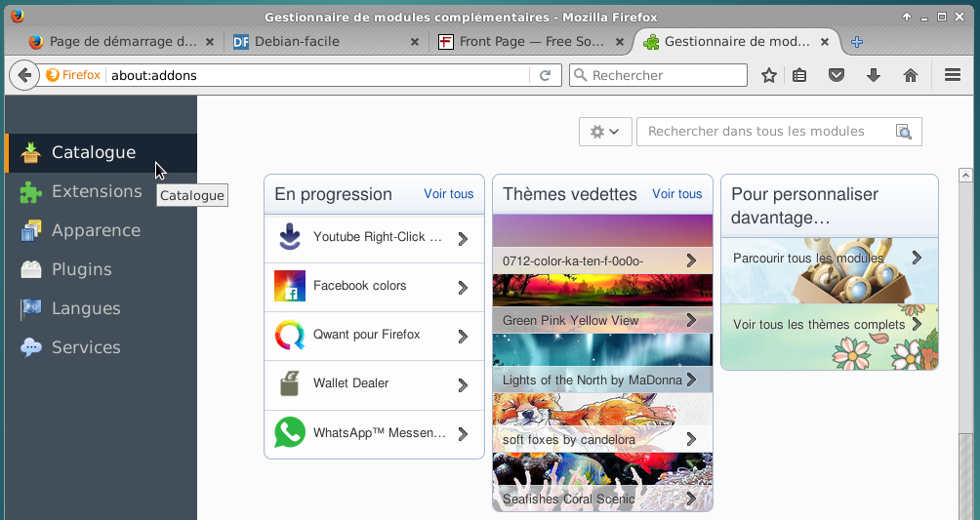Click the bookmark star icon

769,75
